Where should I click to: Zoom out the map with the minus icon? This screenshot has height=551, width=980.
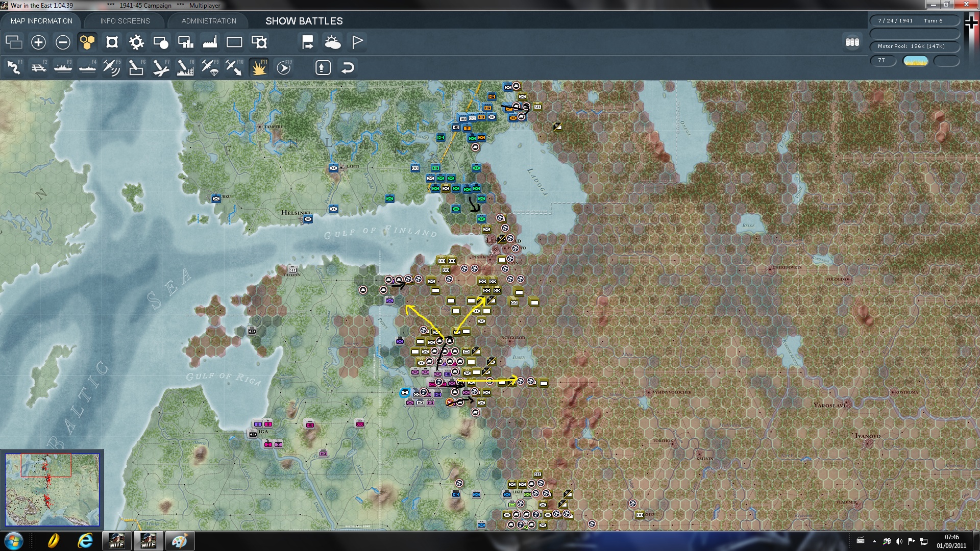[63, 42]
